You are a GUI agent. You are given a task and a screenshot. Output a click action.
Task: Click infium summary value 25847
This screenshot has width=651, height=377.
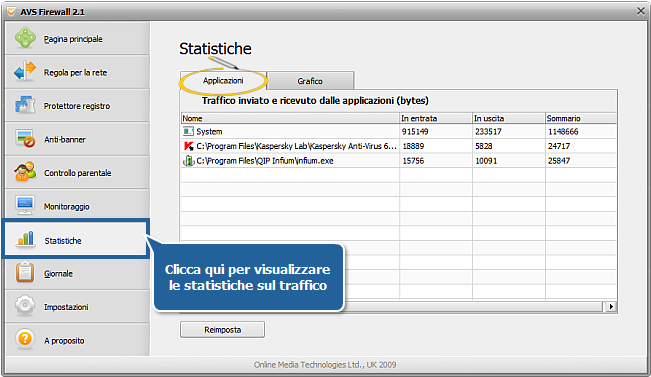[x=559, y=161]
